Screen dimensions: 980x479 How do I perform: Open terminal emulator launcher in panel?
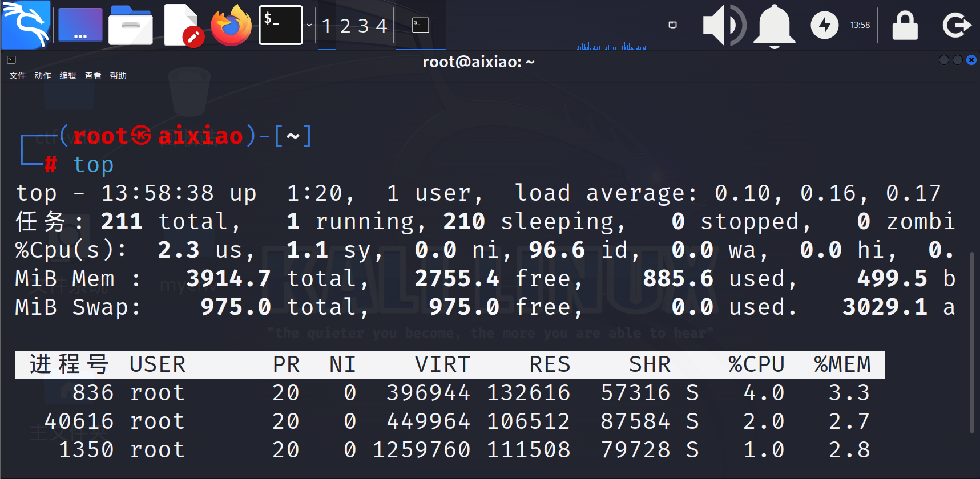click(281, 25)
